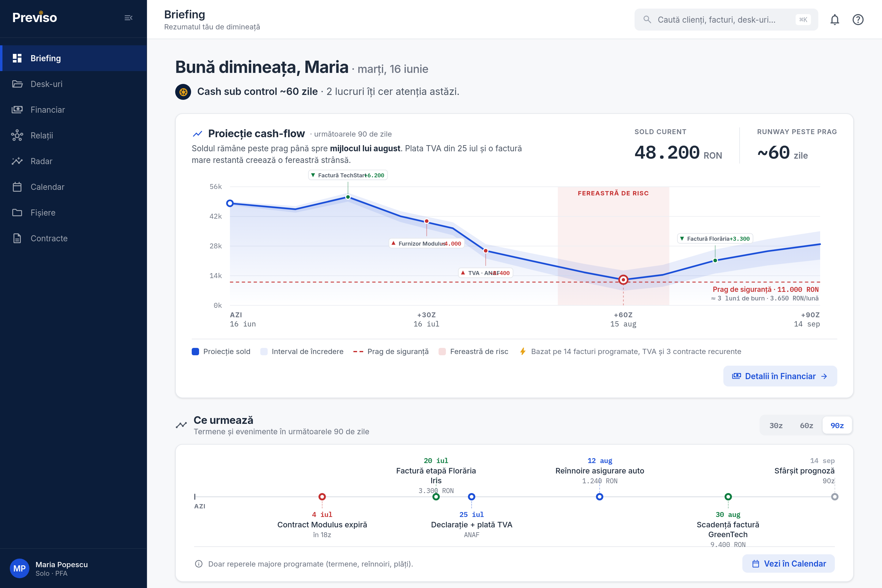Click Vezi în Calendar button
882x588 pixels.
pos(789,563)
